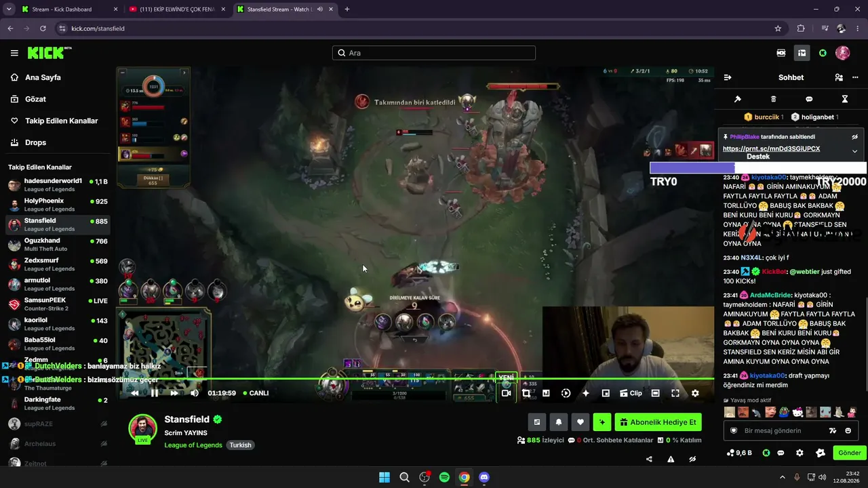Open the SamsunPEEK channel
868x488 pixels.
[58, 304]
